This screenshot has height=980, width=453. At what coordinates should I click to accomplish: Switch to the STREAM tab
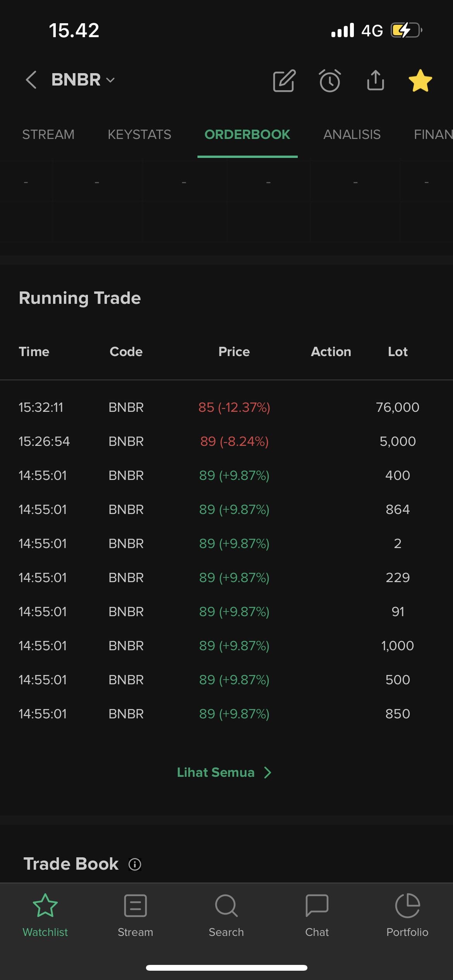click(48, 135)
